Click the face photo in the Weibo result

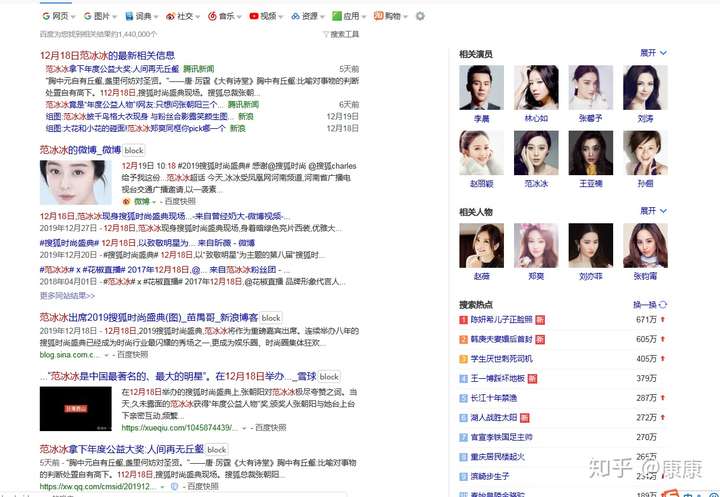pos(76,182)
